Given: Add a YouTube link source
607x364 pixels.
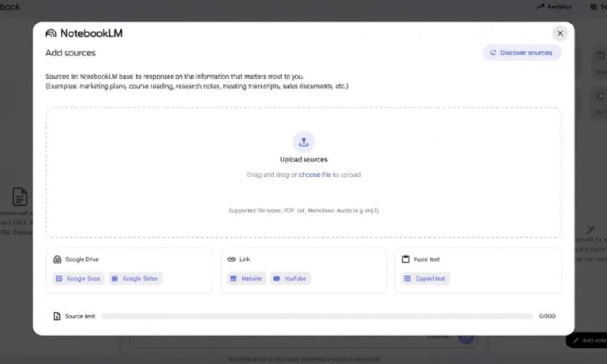Looking at the screenshot, I should (290, 278).
